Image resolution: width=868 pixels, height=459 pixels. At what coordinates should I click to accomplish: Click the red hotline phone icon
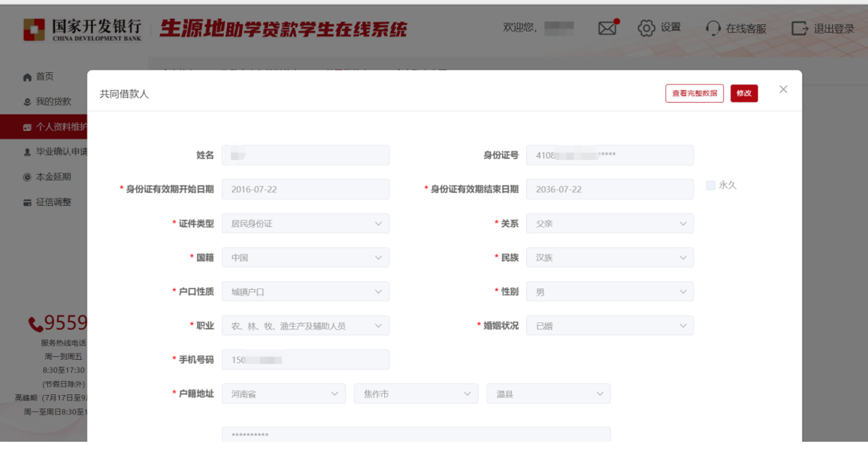click(35, 324)
